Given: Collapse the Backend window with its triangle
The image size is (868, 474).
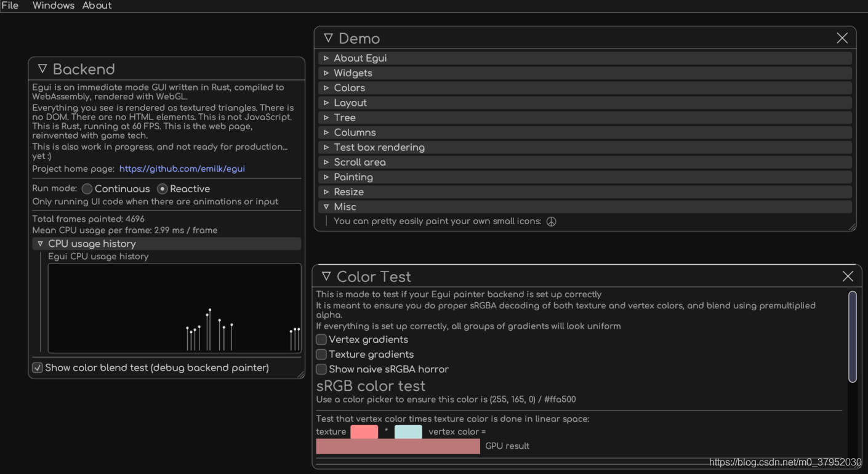Looking at the screenshot, I should point(42,69).
